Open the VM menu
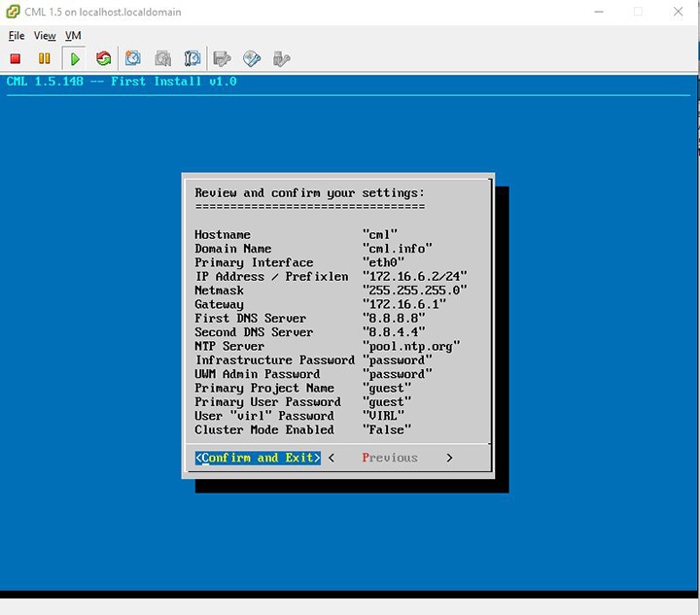 (x=73, y=36)
